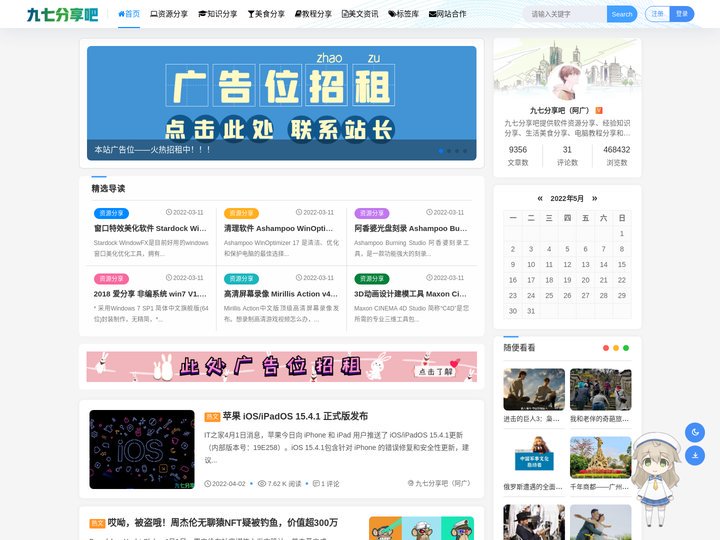Open article 3D动画设计建模工具 Maxon Ci...
Viewport: 720px width, 540px height.
(410, 294)
